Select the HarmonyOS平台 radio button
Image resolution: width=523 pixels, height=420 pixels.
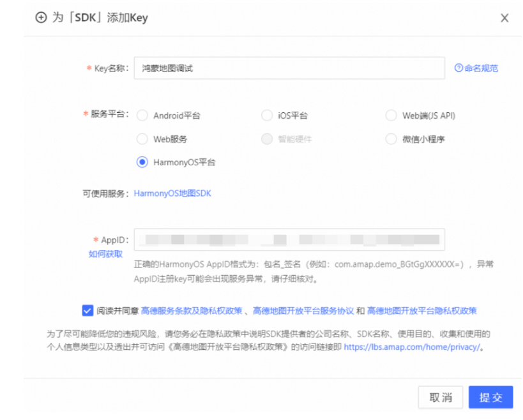(x=142, y=161)
